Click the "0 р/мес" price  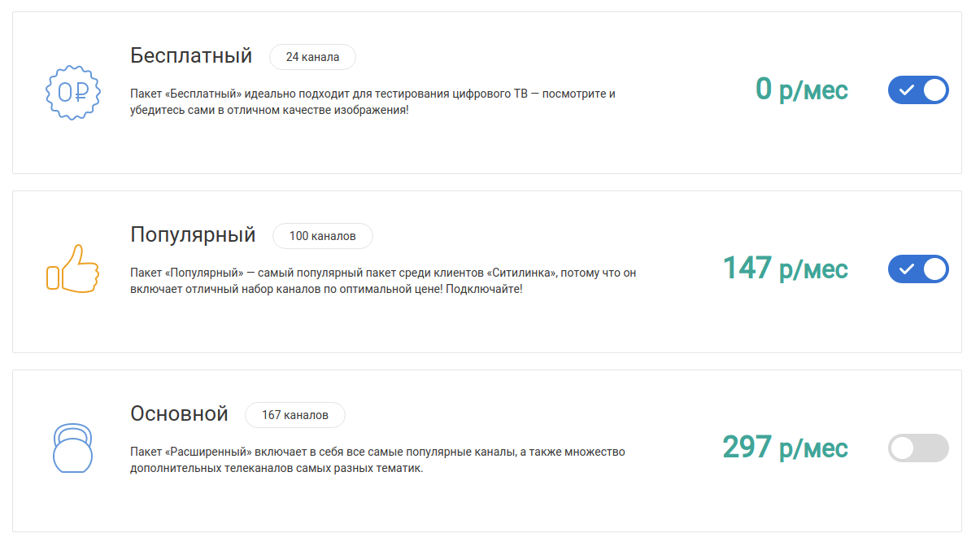801,90
